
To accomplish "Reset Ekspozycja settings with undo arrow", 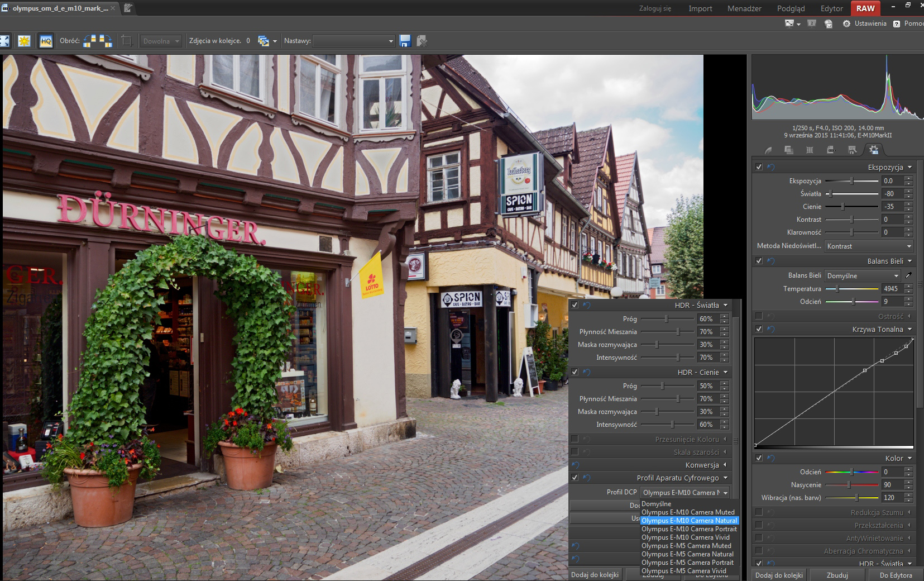I will pos(770,167).
